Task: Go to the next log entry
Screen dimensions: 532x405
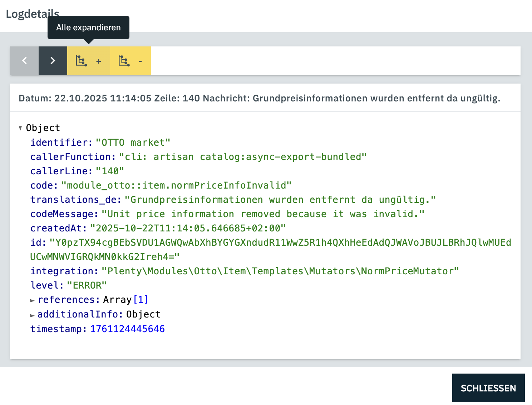Action: 53,61
